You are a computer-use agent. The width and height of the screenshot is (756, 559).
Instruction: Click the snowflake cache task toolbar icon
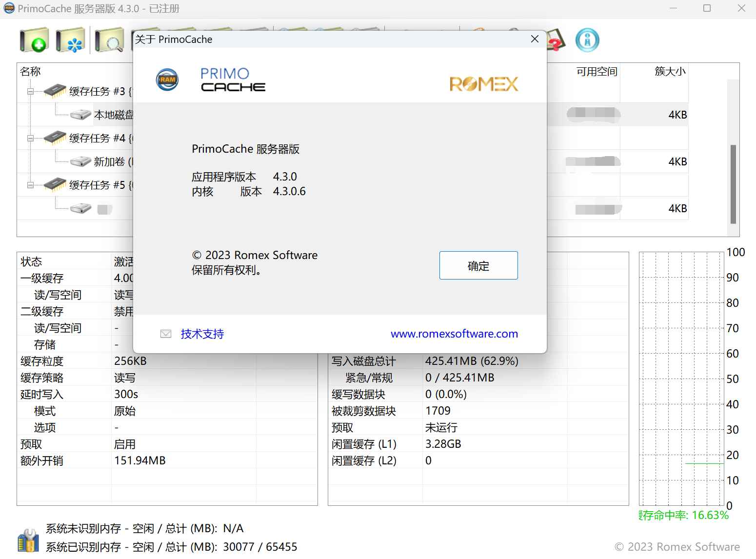pos(70,40)
